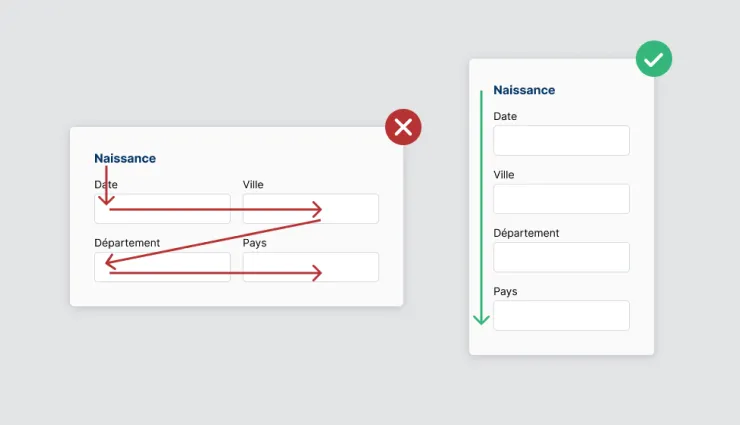The image size is (740, 425).
Task: Click the Ville label in the two-column form
Action: 253,185
